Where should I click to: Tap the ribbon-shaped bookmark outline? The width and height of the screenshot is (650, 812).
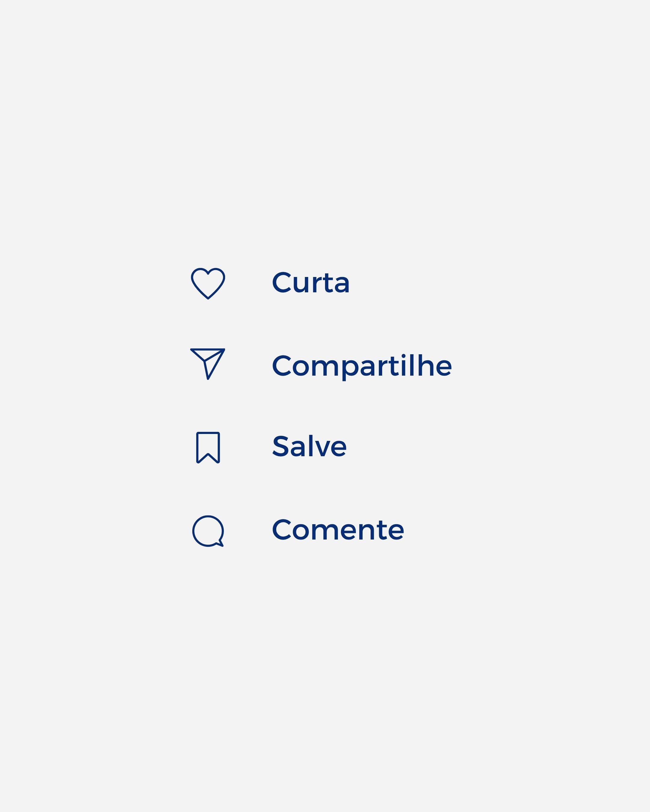[208, 447]
